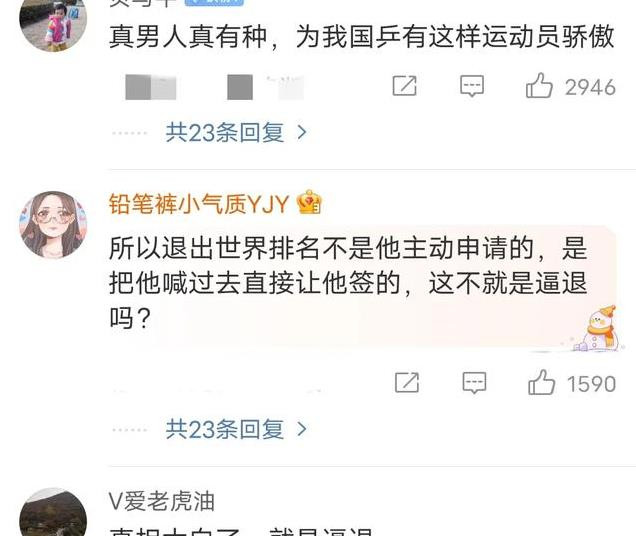The height and width of the screenshot is (536, 636).
Task: View avatar of V爱老虎油
Action: (53, 512)
